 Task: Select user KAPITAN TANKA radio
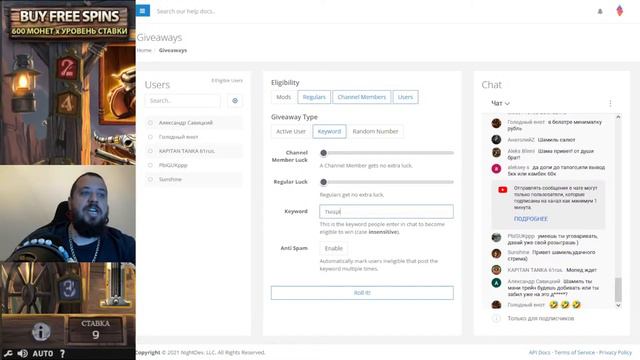tap(150, 151)
